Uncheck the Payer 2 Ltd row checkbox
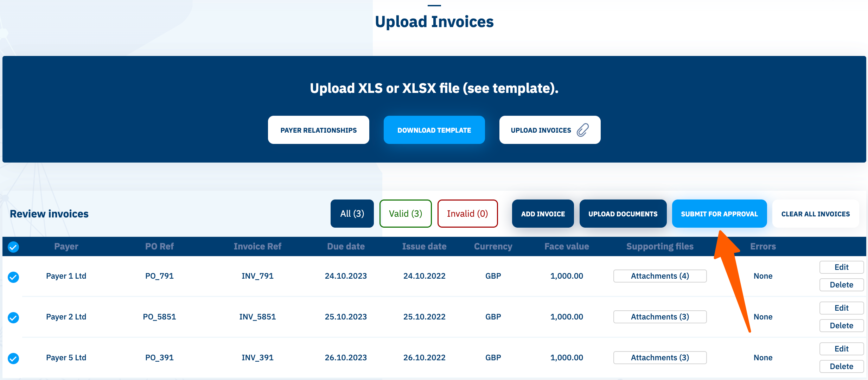 13,318
